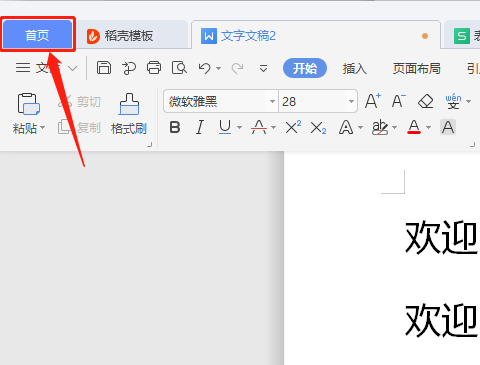Click the Print icon
Screen dimensions: 480x365
coord(154,68)
